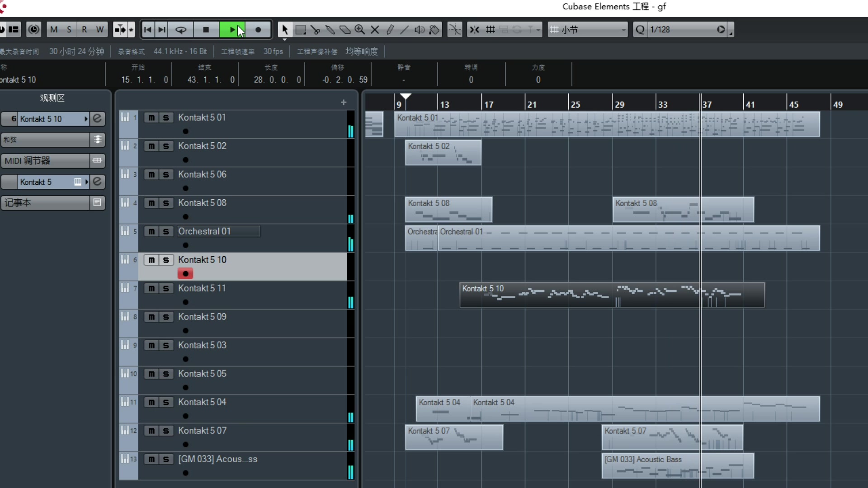Solo the Kontakt 5 10 track
This screenshot has width=868, height=488.
pos(166,260)
